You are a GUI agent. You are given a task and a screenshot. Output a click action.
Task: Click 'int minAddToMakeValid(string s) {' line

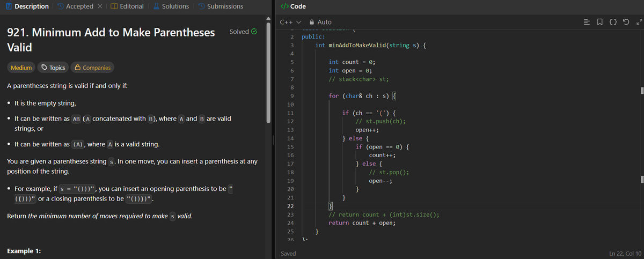pos(371,46)
